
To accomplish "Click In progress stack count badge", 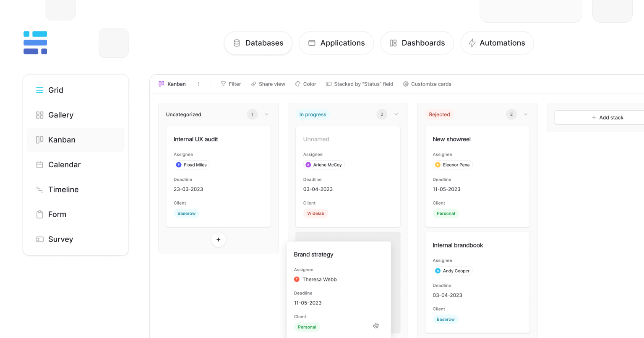I will [382, 114].
